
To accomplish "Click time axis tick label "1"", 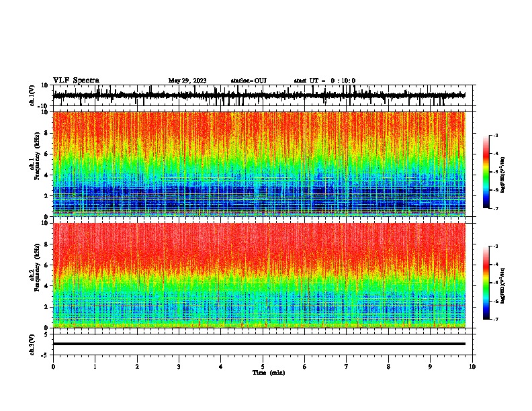I will 95,367.
